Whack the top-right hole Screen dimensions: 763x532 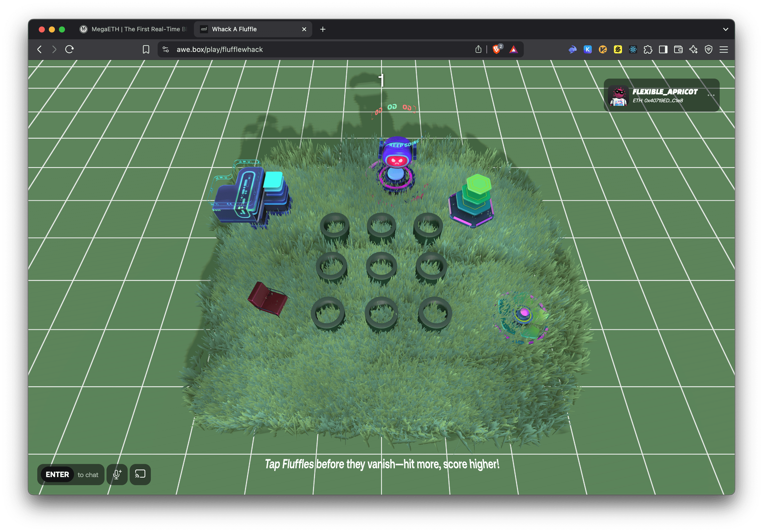(x=428, y=226)
